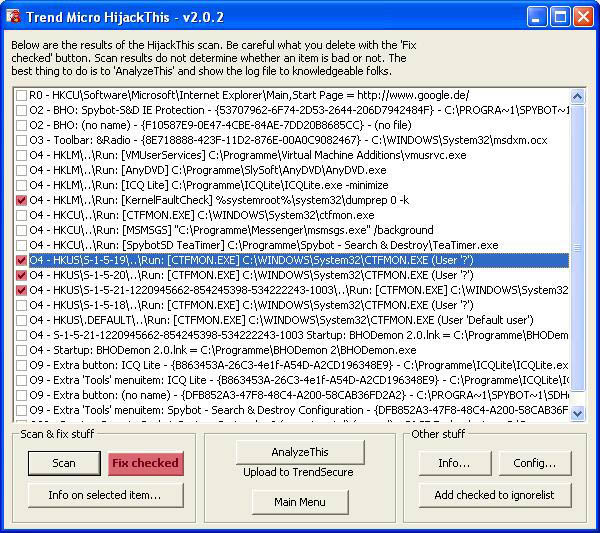Select the R0 Start Page http://www.google.de/ row
Image resolution: width=600 pixels, height=533 pixels.
[x=249, y=95]
